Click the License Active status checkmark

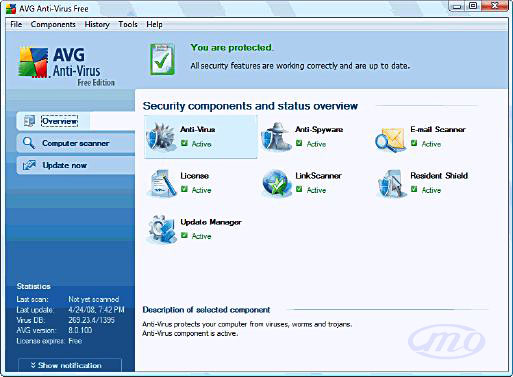click(184, 189)
